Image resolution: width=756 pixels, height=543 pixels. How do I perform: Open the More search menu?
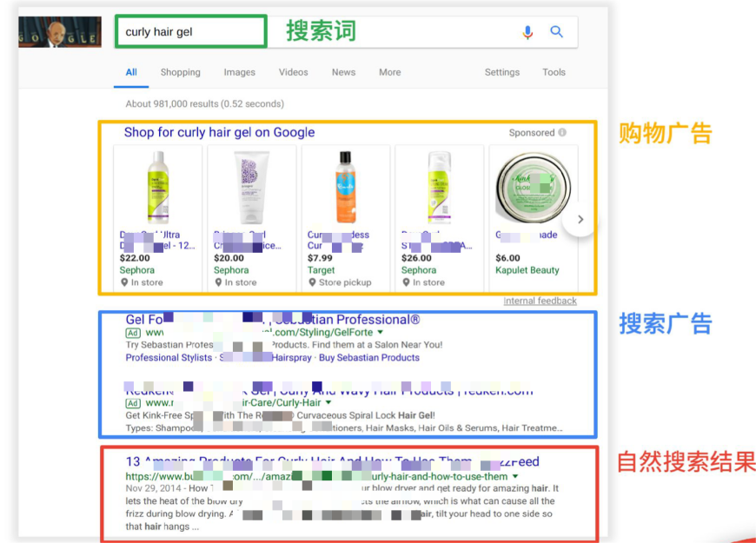[x=389, y=72]
